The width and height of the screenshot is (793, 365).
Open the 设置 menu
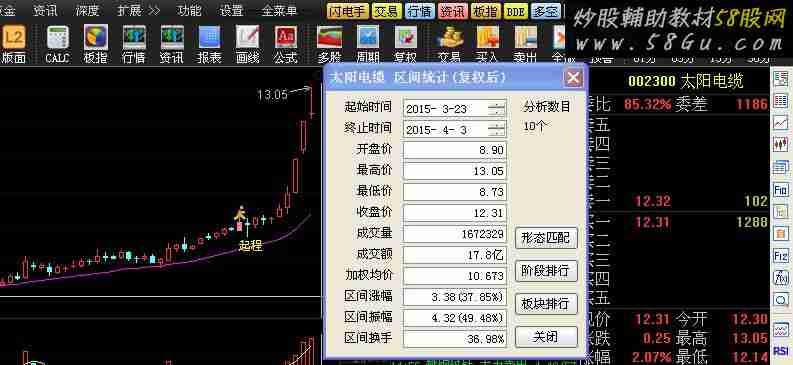[232, 10]
